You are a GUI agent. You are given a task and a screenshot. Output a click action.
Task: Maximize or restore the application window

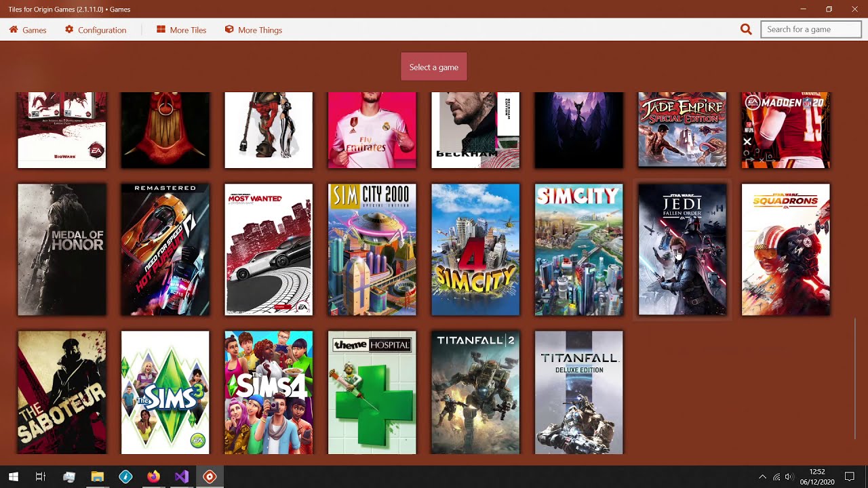pos(829,9)
